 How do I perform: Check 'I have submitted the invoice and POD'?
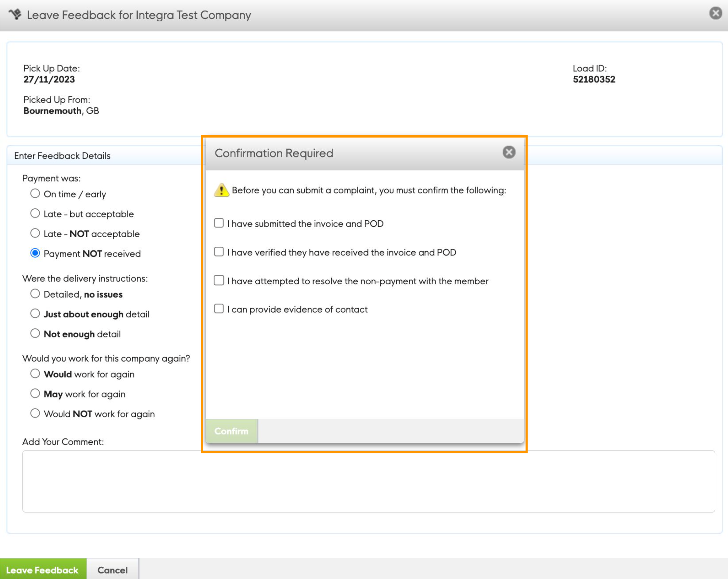click(219, 223)
